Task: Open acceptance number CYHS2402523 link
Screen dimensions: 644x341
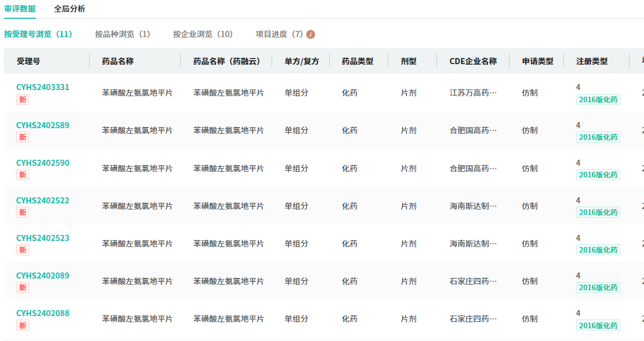Action: click(43, 238)
